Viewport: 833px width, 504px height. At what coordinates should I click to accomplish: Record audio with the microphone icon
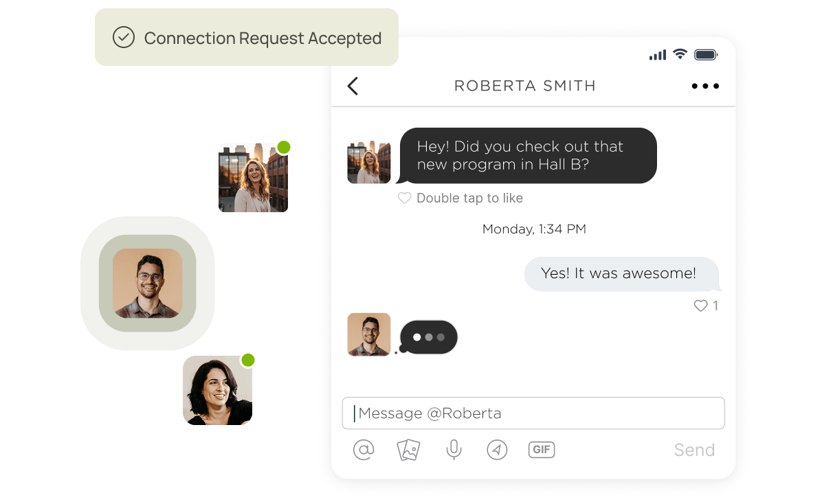(454, 450)
